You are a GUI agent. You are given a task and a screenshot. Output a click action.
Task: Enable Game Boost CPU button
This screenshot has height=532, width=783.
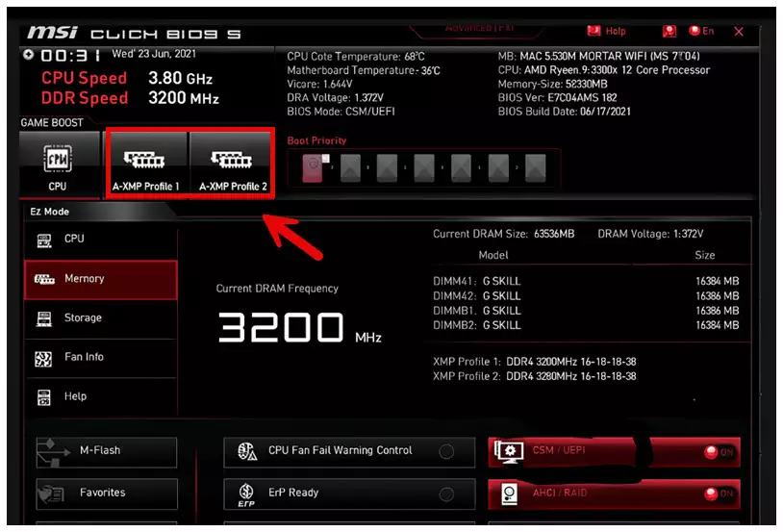59,165
